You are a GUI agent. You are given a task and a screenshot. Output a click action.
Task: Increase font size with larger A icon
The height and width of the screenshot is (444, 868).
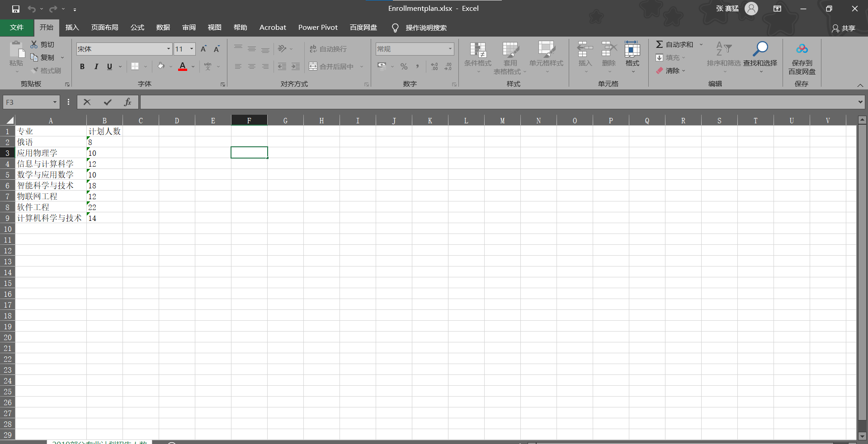point(203,49)
